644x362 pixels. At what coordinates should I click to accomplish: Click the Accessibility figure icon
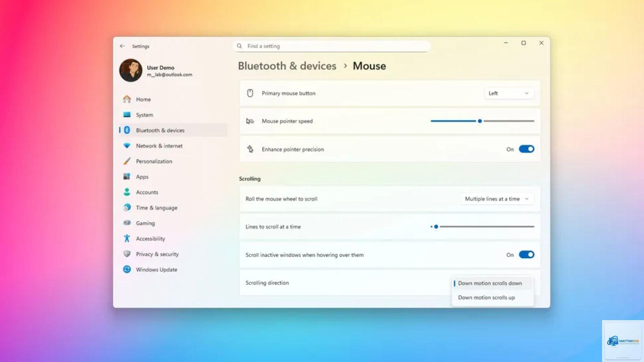[127, 238]
